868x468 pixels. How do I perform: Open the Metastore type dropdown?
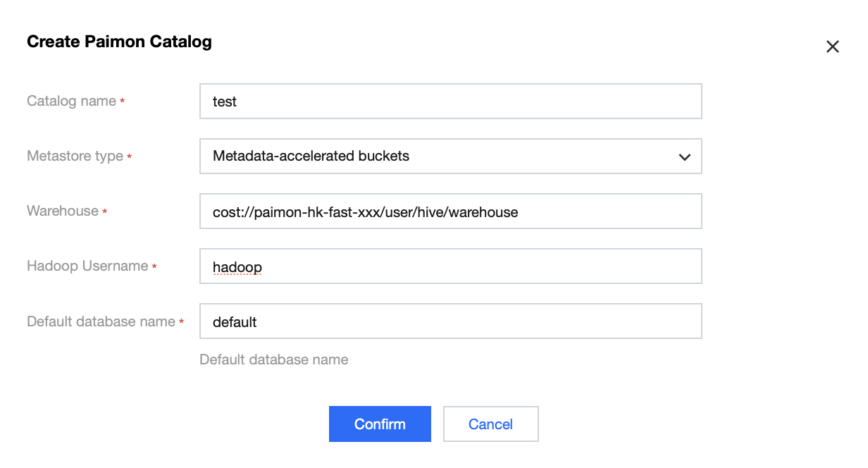[x=451, y=156]
